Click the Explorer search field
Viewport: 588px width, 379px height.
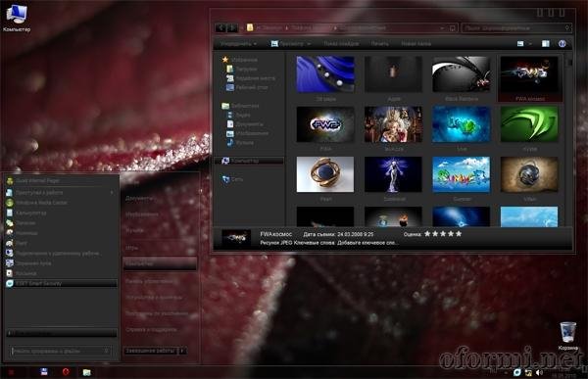[x=516, y=28]
